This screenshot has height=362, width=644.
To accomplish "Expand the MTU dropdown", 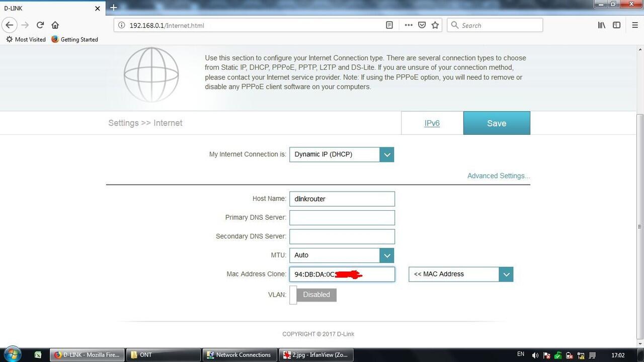I will tap(386, 255).
